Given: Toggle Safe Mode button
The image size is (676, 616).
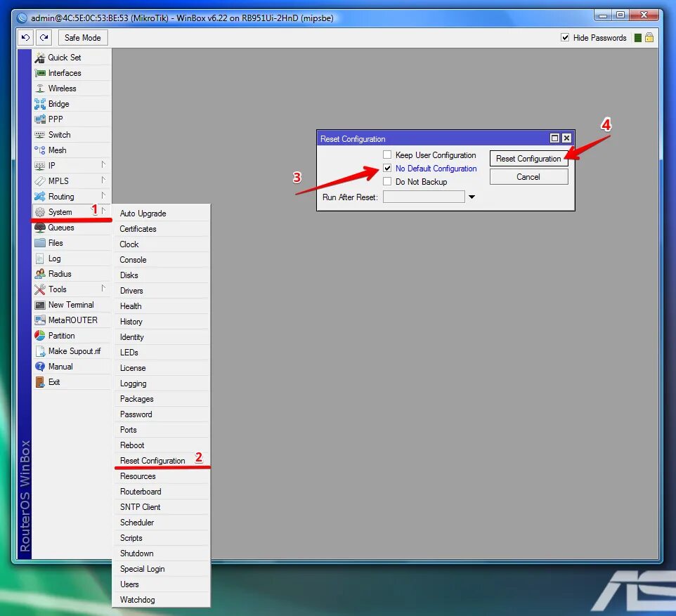Looking at the screenshot, I should click(83, 37).
